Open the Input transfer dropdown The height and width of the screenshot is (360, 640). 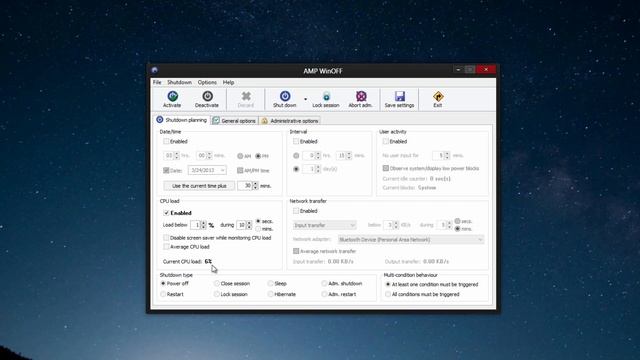pos(324,225)
